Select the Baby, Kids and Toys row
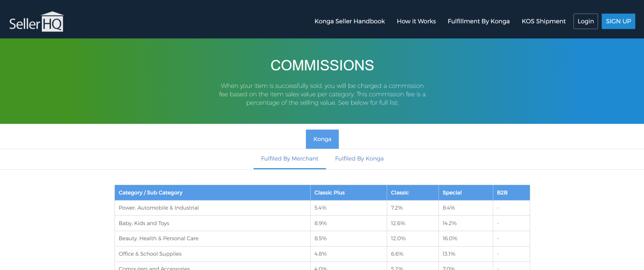Screen dimensions: 644x270 pos(144,223)
